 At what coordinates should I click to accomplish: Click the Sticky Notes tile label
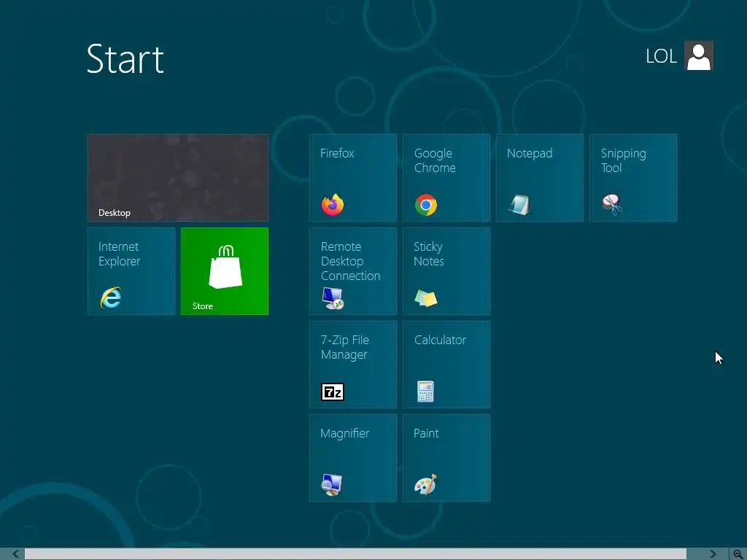click(428, 254)
